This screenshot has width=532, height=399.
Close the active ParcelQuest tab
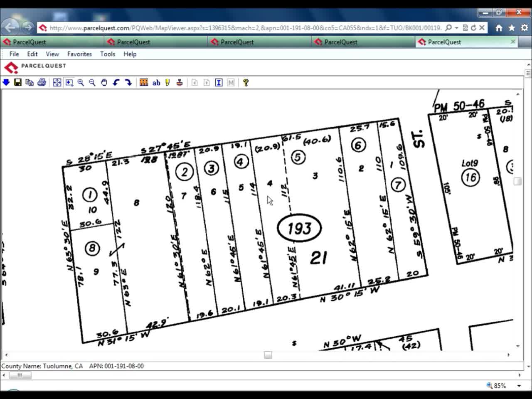(513, 42)
